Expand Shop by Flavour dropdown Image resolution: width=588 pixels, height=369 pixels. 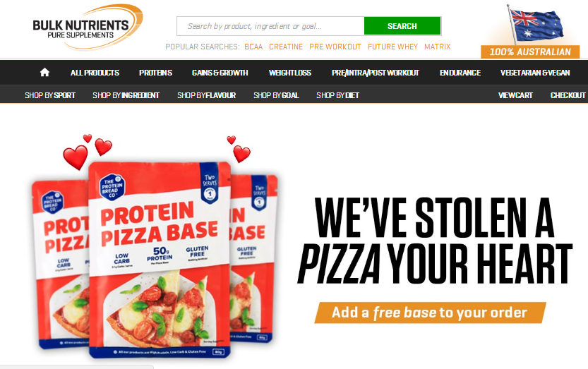coord(207,95)
